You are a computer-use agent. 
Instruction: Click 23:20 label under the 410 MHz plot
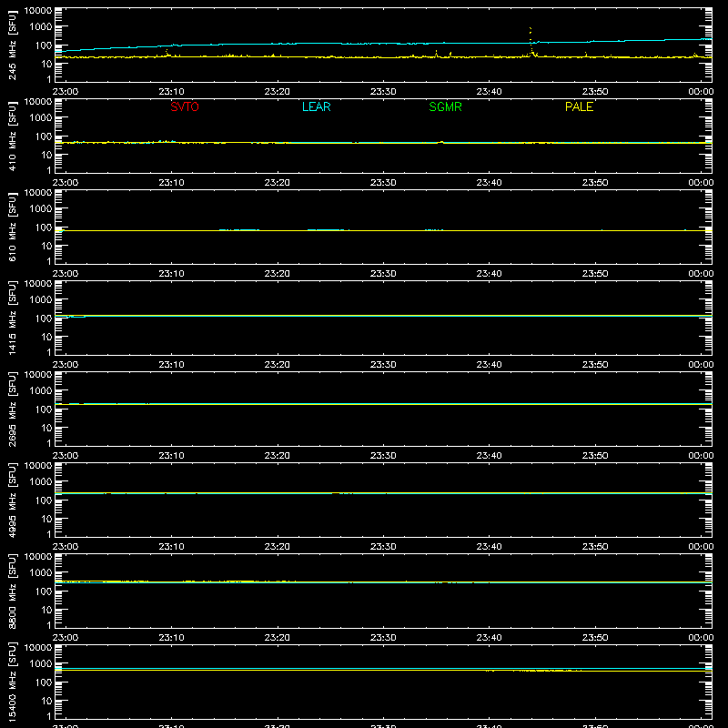coord(278,183)
